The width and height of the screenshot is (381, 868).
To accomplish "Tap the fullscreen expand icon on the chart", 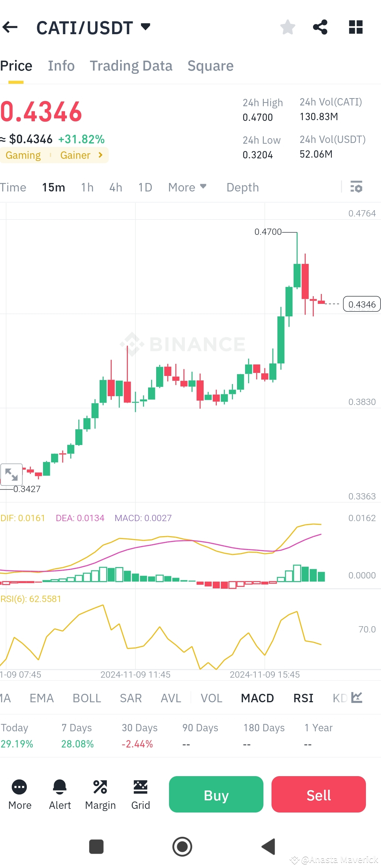I will coord(11,474).
